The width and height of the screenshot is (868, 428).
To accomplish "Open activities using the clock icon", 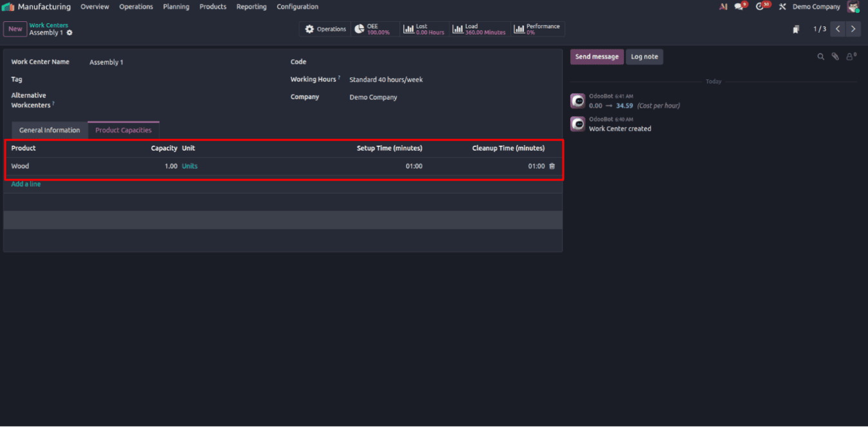I will [760, 6].
